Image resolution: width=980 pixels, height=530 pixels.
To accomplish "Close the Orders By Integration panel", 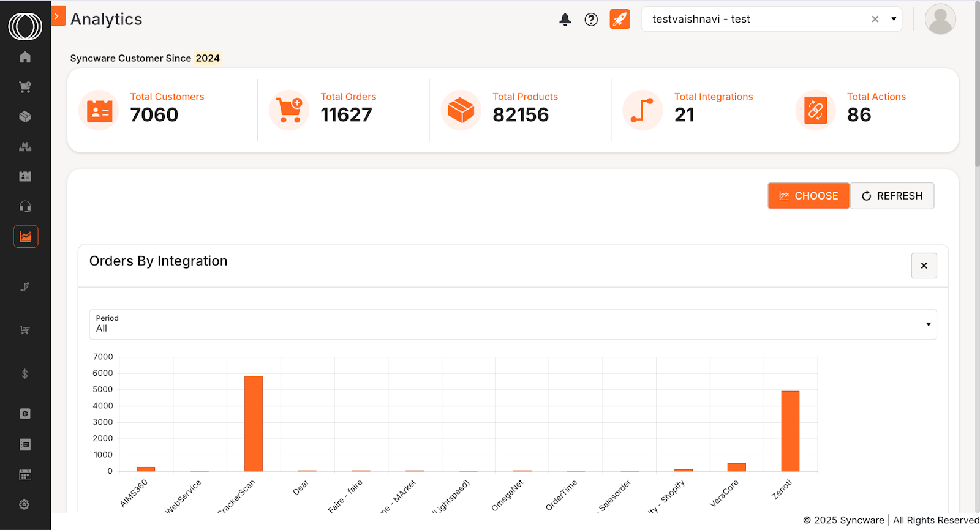I will pyautogui.click(x=924, y=266).
